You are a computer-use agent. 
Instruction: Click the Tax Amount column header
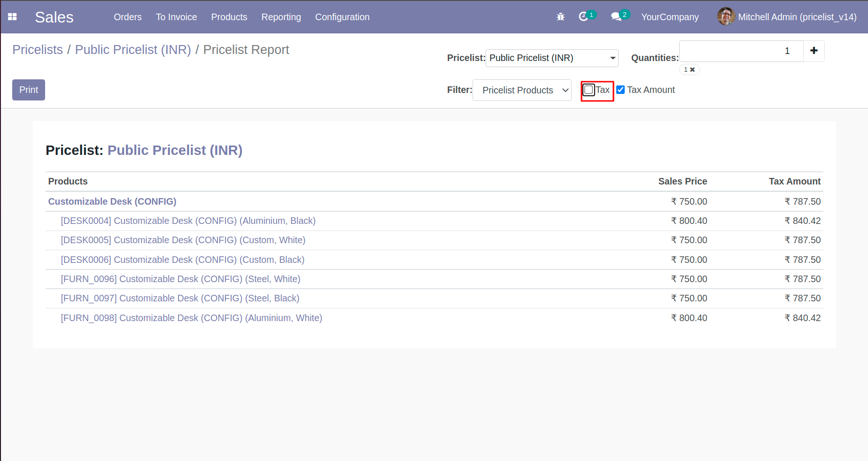click(x=795, y=181)
